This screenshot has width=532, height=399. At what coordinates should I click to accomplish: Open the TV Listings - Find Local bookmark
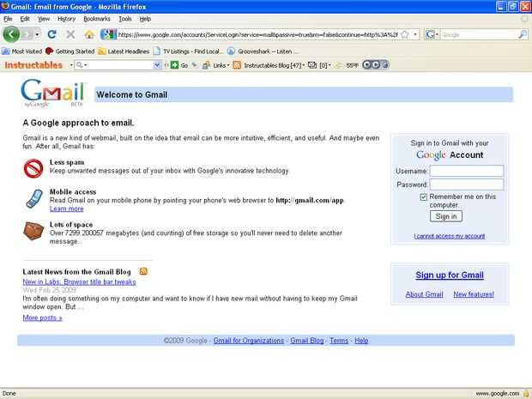tap(188, 51)
